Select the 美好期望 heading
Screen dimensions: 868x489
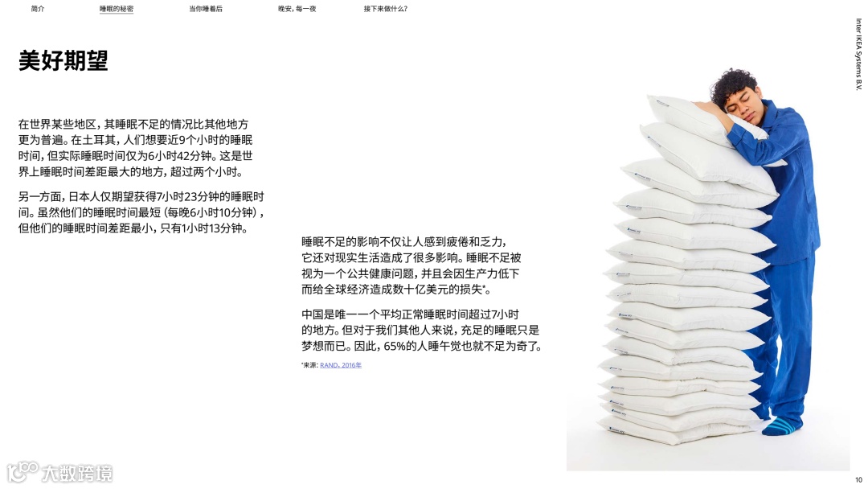63,60
